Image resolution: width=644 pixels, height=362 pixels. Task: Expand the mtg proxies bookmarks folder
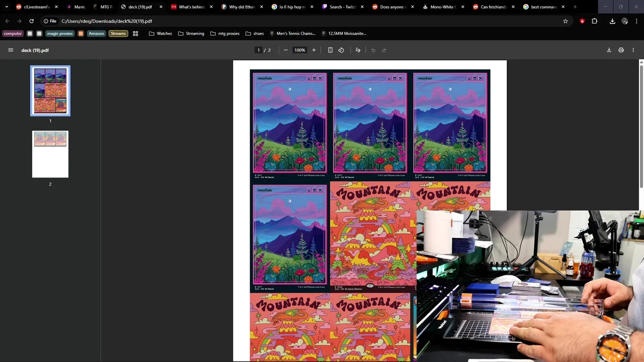click(x=224, y=34)
